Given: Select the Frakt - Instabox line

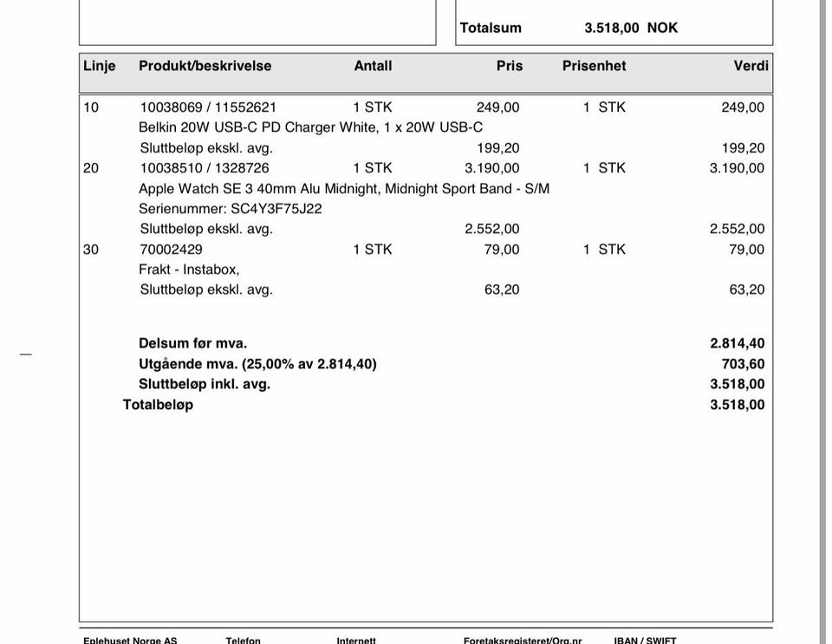Looking at the screenshot, I should point(189,270).
